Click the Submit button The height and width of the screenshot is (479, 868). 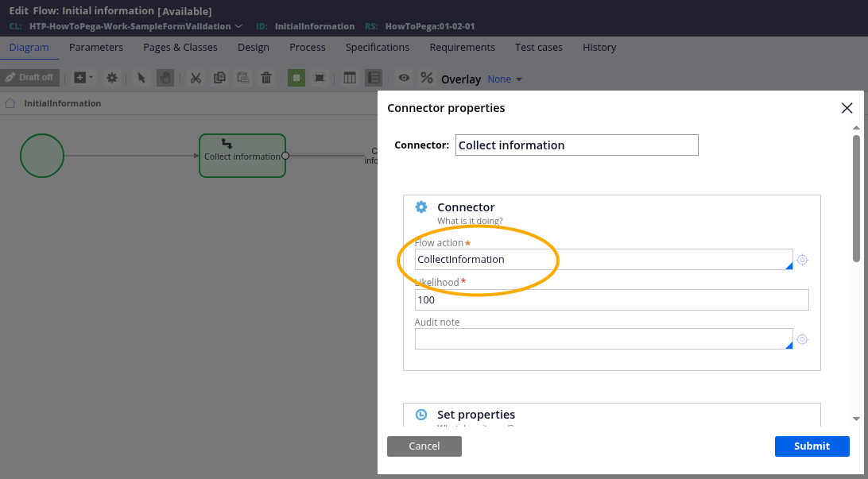(x=812, y=446)
